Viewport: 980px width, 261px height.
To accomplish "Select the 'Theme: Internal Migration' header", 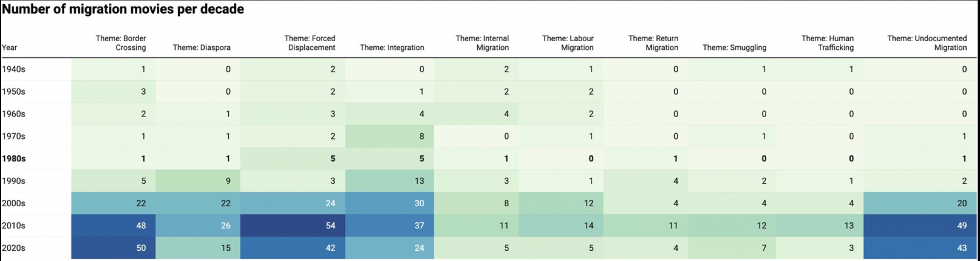I will (x=482, y=43).
